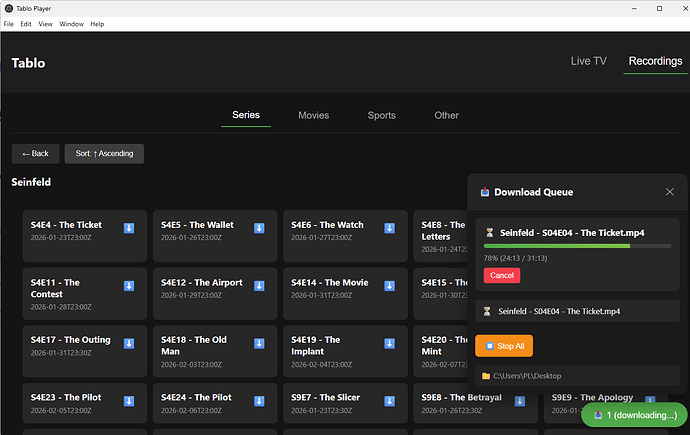The height and width of the screenshot is (435, 690).
Task: Open the S9E9 - The Apology card title
Action: [x=592, y=397]
